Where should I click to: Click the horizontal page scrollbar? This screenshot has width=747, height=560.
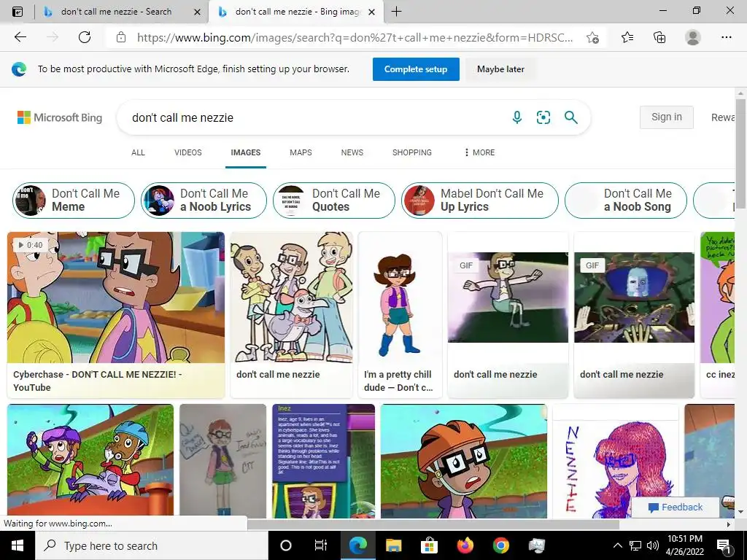click(x=433, y=524)
